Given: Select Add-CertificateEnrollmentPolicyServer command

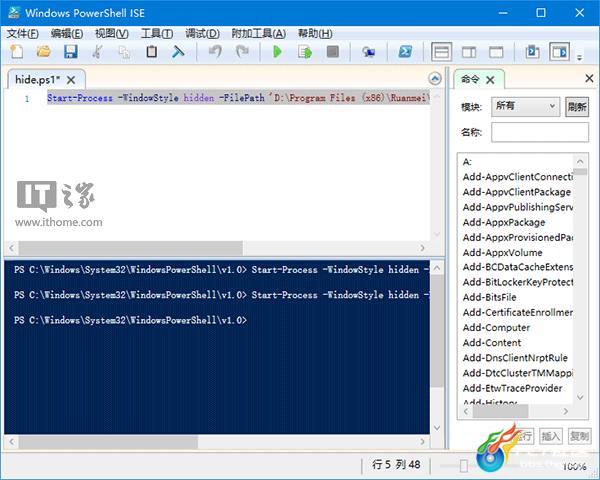Looking at the screenshot, I should (518, 313).
